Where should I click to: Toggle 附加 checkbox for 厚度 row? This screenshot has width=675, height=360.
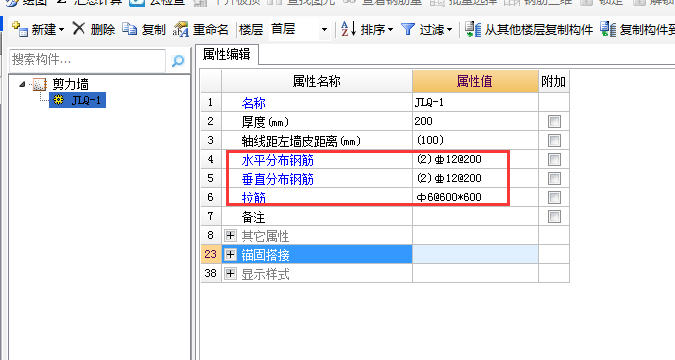pyautogui.click(x=554, y=121)
